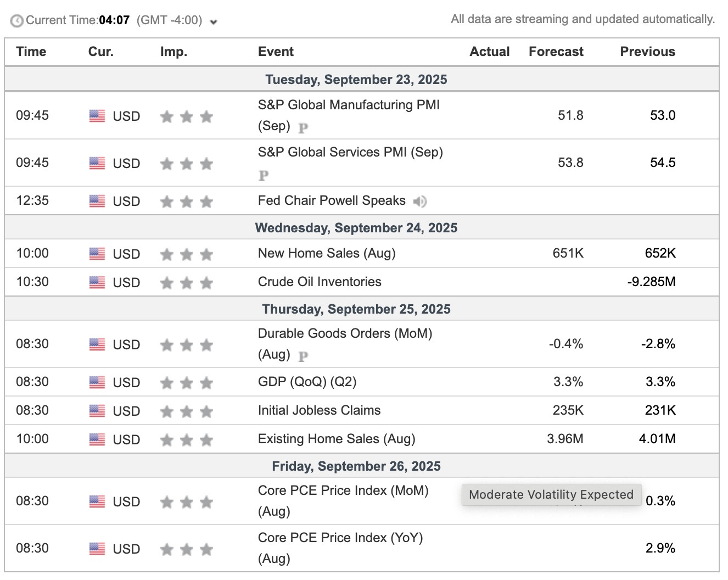Click the Previous column header
Image resolution: width=728 pixels, height=580 pixels.
pyautogui.click(x=647, y=52)
